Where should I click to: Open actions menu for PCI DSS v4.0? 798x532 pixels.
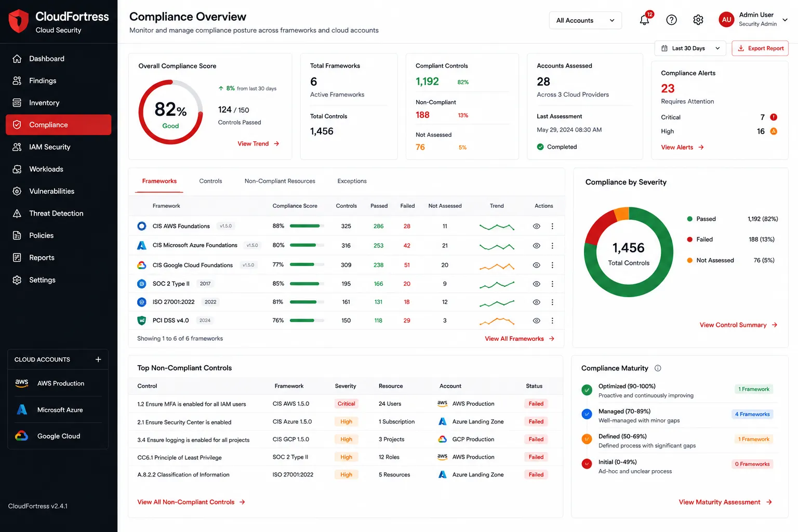(x=552, y=321)
